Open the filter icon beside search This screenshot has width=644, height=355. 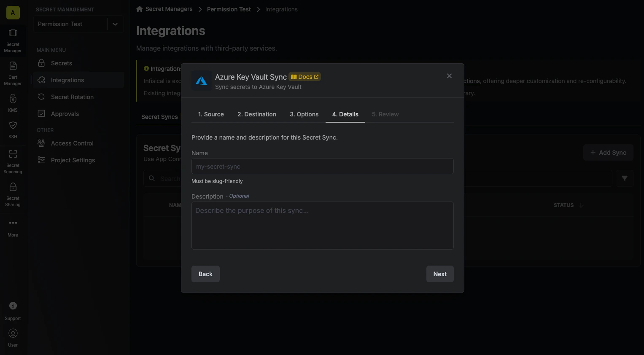(x=624, y=178)
